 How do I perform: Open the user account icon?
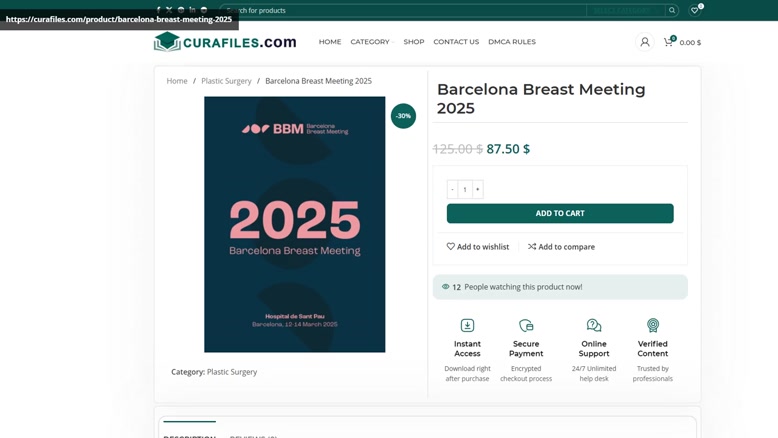[645, 42]
